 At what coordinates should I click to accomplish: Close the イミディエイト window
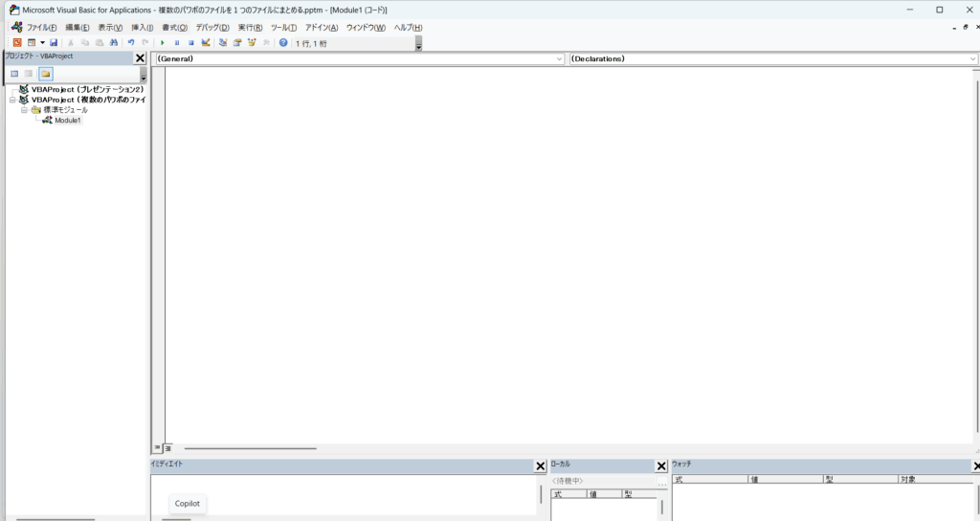[x=540, y=466]
